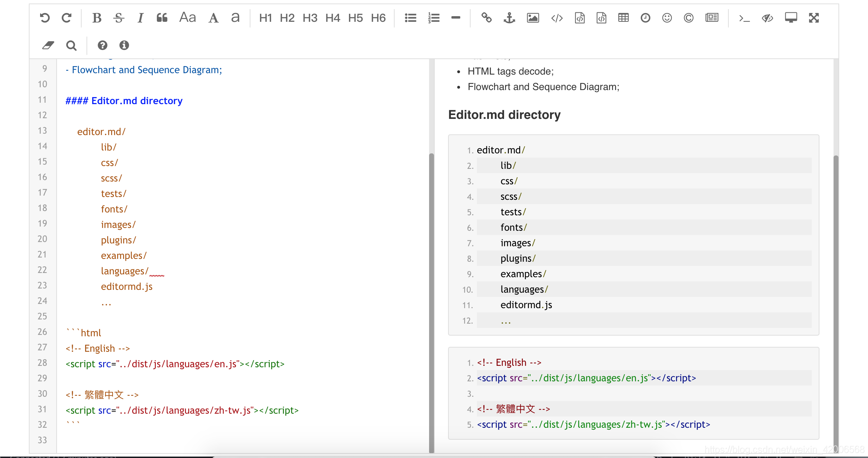The height and width of the screenshot is (458, 868).
Task: Insert an anchor
Action: (509, 18)
